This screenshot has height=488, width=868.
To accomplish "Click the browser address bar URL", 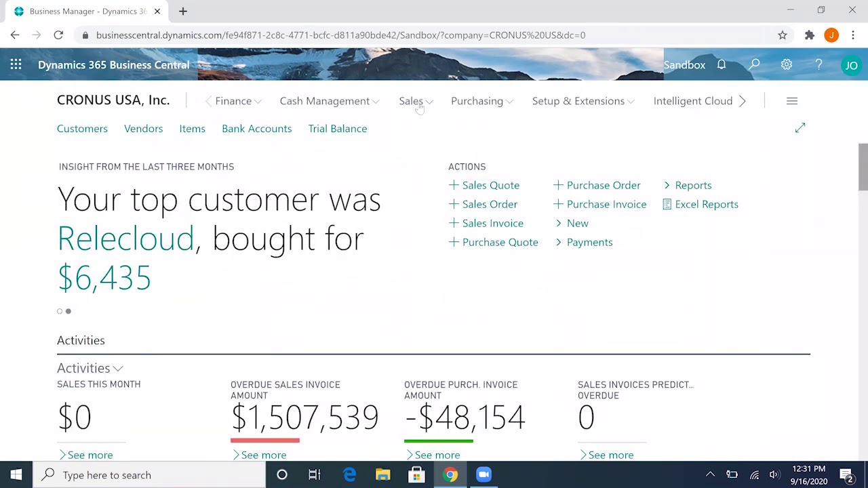I will pyautogui.click(x=340, y=35).
